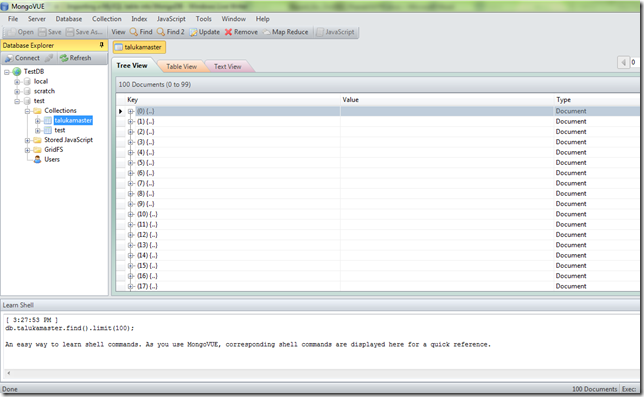
Task: Click the Remove documents button
Action: [x=241, y=32]
